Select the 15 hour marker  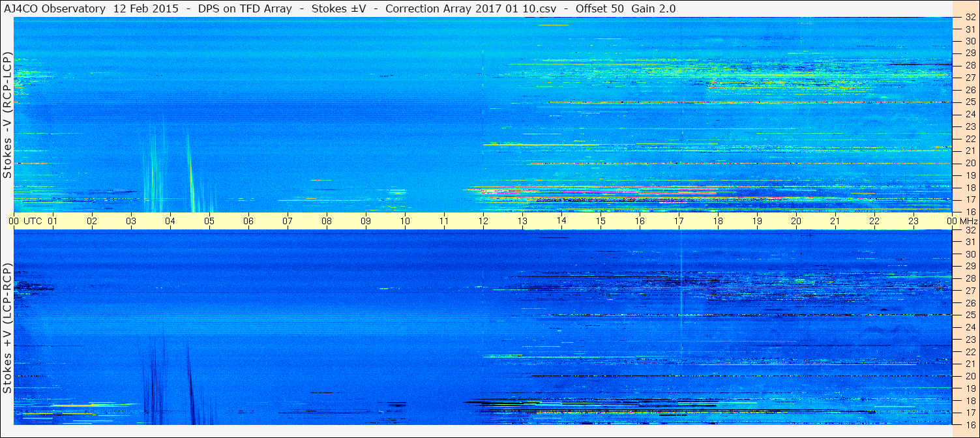(601, 221)
